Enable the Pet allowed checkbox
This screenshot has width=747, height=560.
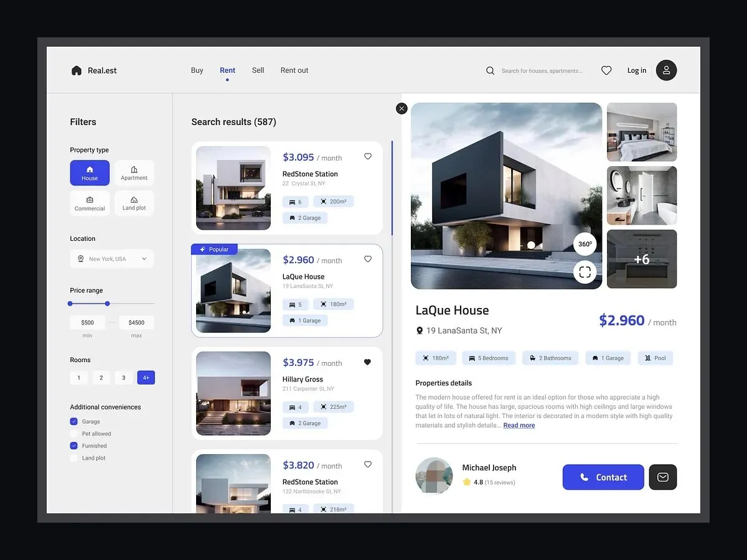74,434
